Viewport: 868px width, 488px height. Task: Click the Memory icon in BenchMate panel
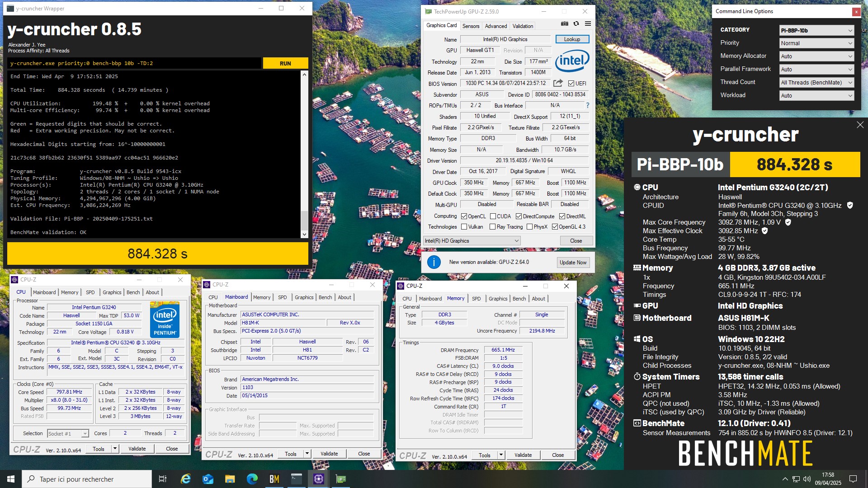pyautogui.click(x=637, y=267)
